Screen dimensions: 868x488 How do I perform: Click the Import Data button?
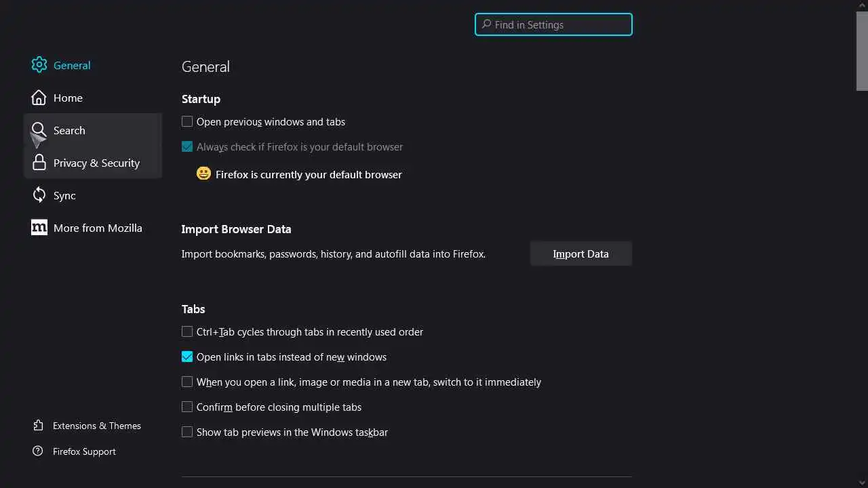580,254
